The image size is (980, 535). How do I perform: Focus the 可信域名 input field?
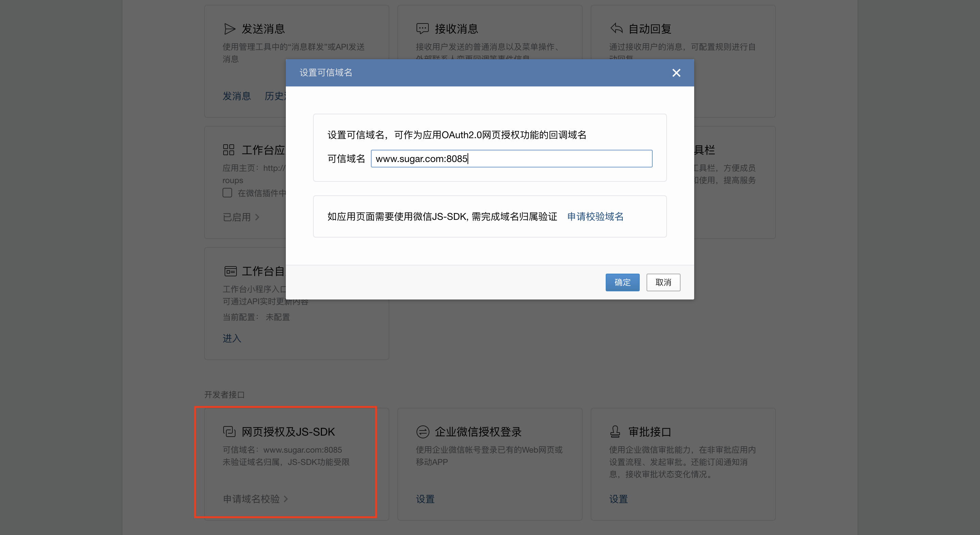click(x=511, y=159)
